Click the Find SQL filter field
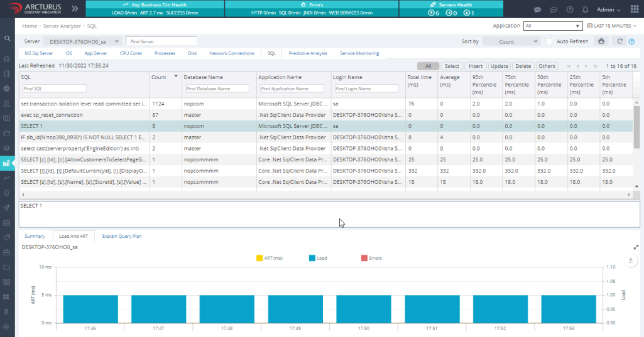This screenshot has width=644, height=337. (54, 88)
